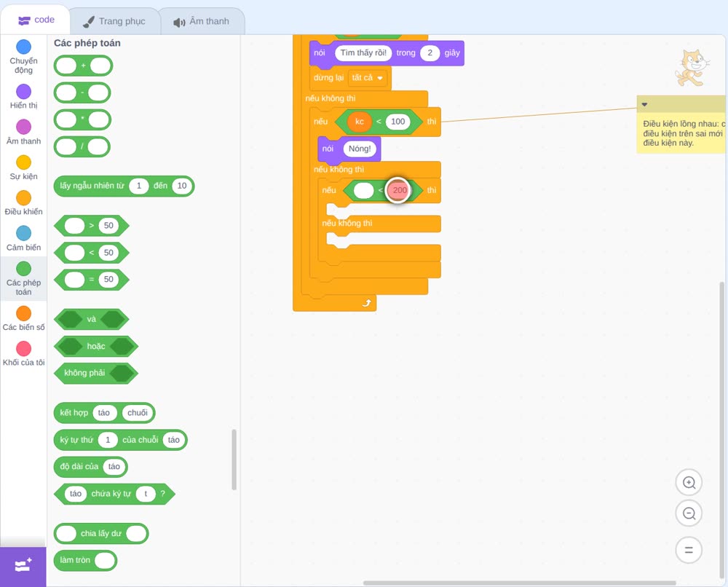Edit the 50 value in the greater-than block
Image resolution: width=728 pixels, height=587 pixels.
click(108, 226)
